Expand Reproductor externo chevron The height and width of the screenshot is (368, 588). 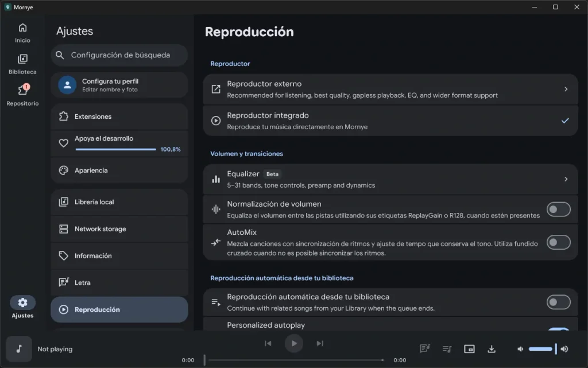[566, 89]
